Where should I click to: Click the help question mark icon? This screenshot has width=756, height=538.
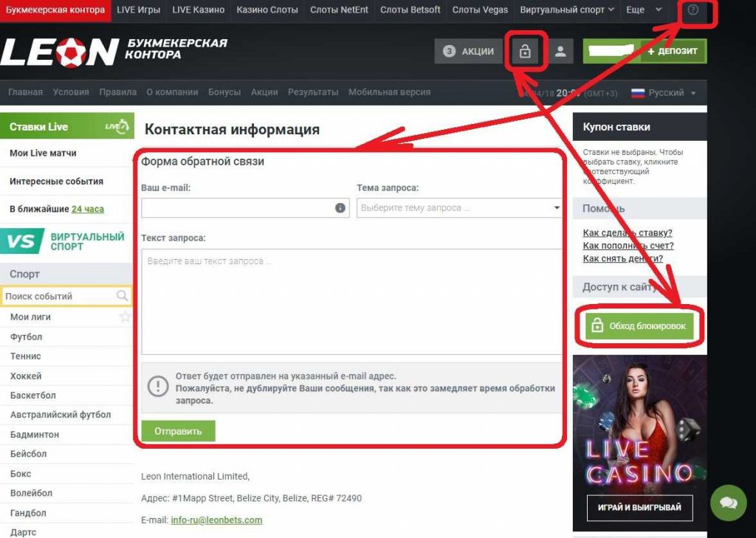[x=693, y=10]
